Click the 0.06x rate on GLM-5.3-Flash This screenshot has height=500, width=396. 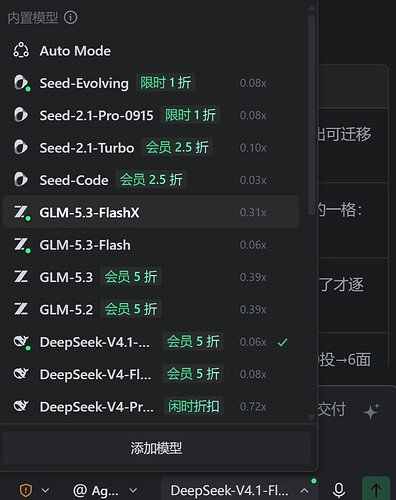point(253,245)
